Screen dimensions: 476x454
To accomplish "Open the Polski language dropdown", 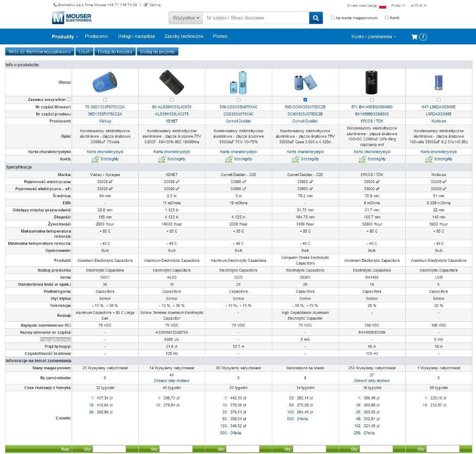I will pyautogui.click(x=398, y=6).
